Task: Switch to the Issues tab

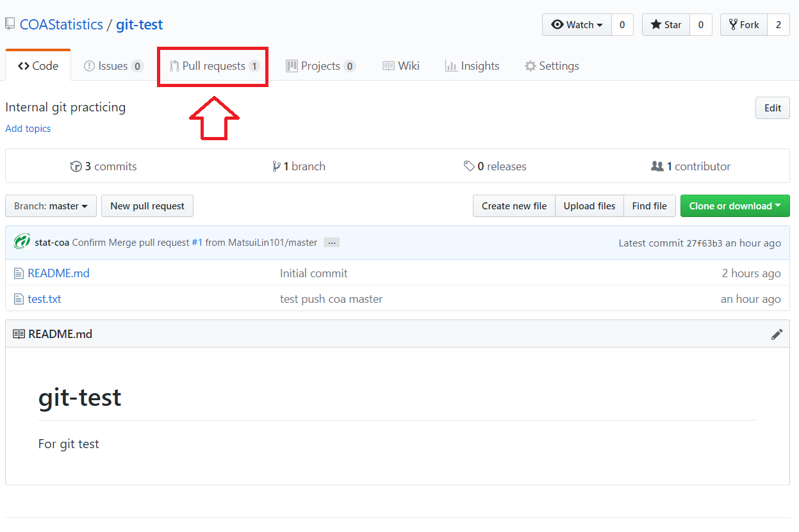Action: [113, 66]
